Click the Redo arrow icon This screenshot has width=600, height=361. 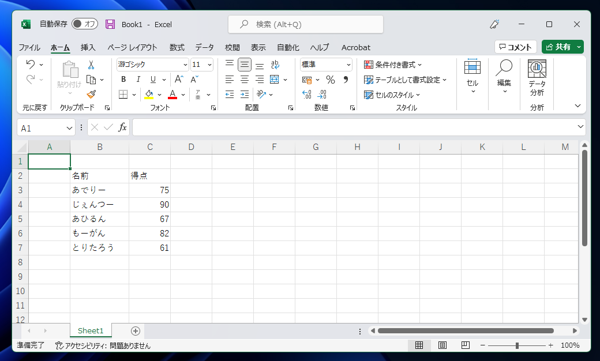pos(30,79)
